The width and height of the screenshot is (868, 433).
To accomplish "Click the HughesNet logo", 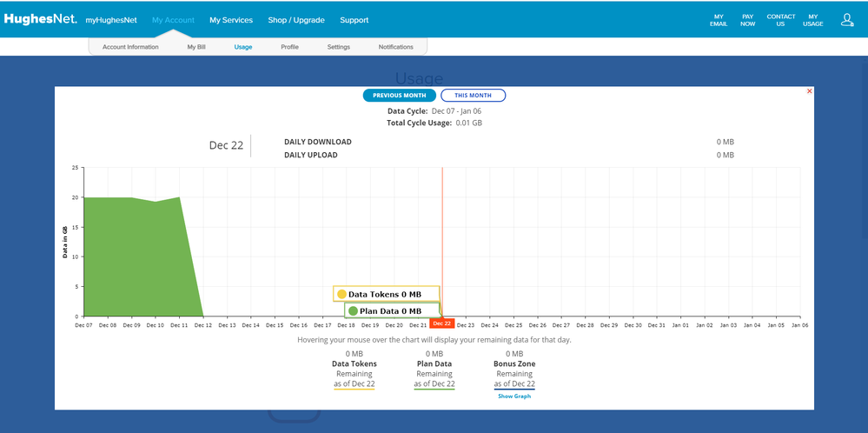I will (x=40, y=19).
